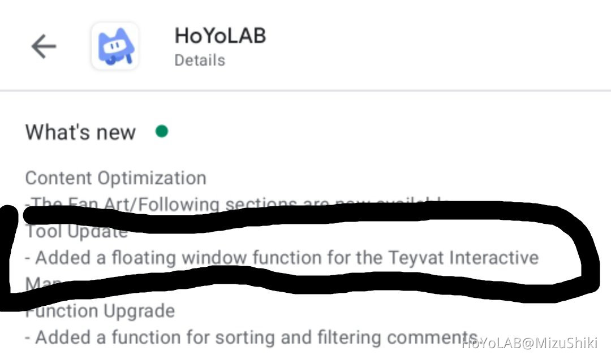
Task: Open the What's new section heading
Action: tap(79, 132)
